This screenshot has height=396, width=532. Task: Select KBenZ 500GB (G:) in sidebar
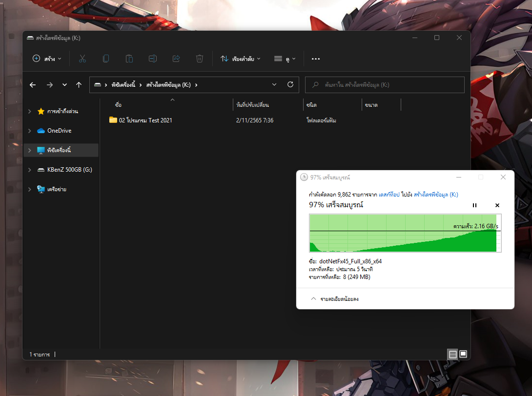[x=70, y=170]
